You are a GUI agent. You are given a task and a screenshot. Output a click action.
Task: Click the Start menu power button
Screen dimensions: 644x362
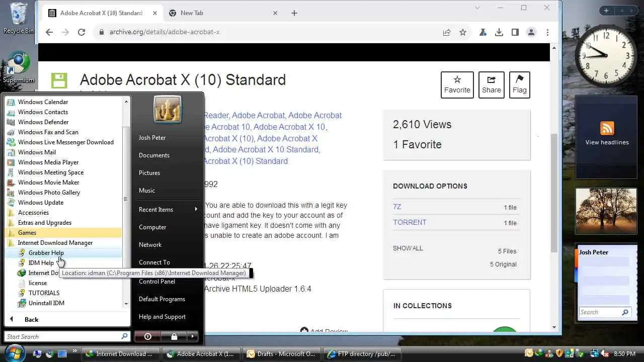tap(148, 336)
